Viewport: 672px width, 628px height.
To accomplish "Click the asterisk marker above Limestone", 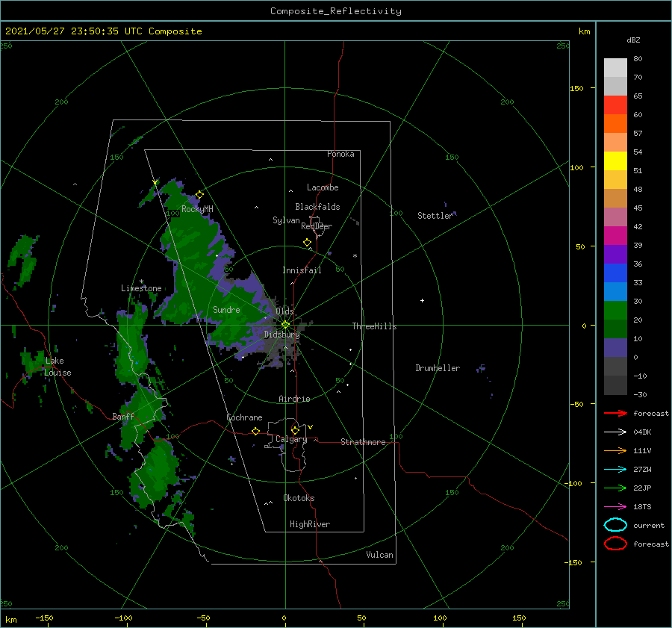I will click(141, 282).
